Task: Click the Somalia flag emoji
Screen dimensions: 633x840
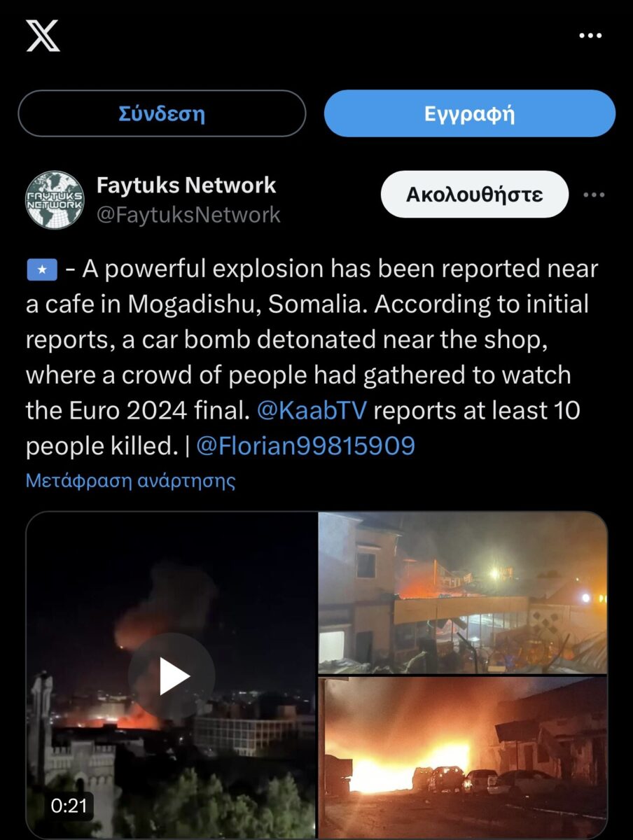Action: pyautogui.click(x=42, y=269)
